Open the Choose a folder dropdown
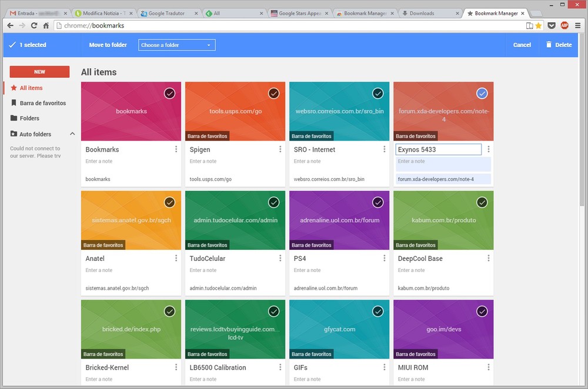The height and width of the screenshot is (389, 588). 176,45
